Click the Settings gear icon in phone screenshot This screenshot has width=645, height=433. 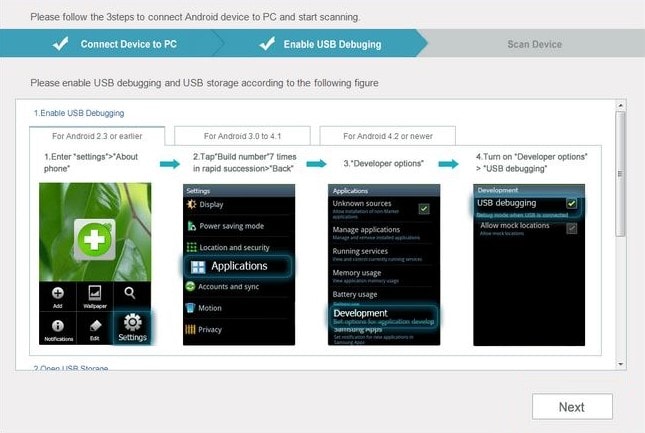(132, 322)
